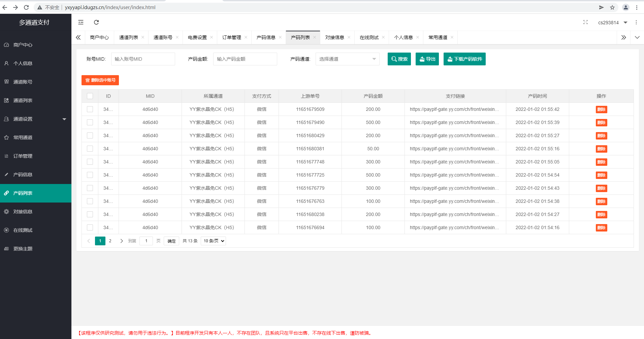The height and width of the screenshot is (339, 644).
Task: Click the page refresh icon
Action: [x=96, y=22]
